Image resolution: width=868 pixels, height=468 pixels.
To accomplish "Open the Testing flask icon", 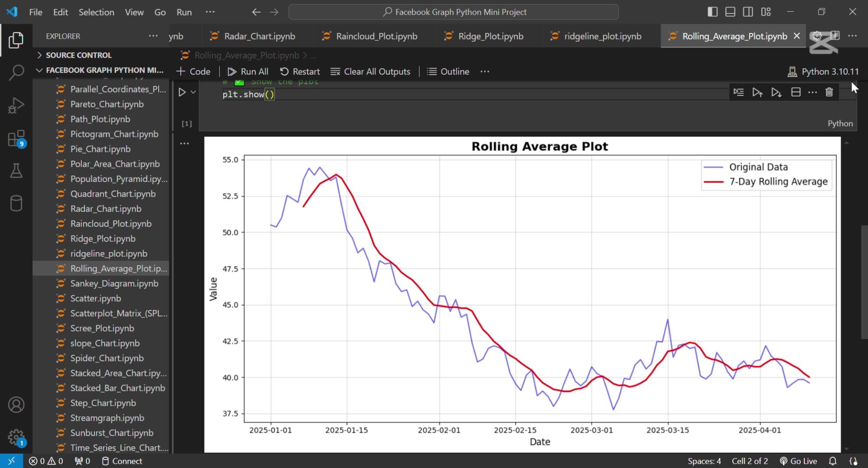I will [16, 171].
